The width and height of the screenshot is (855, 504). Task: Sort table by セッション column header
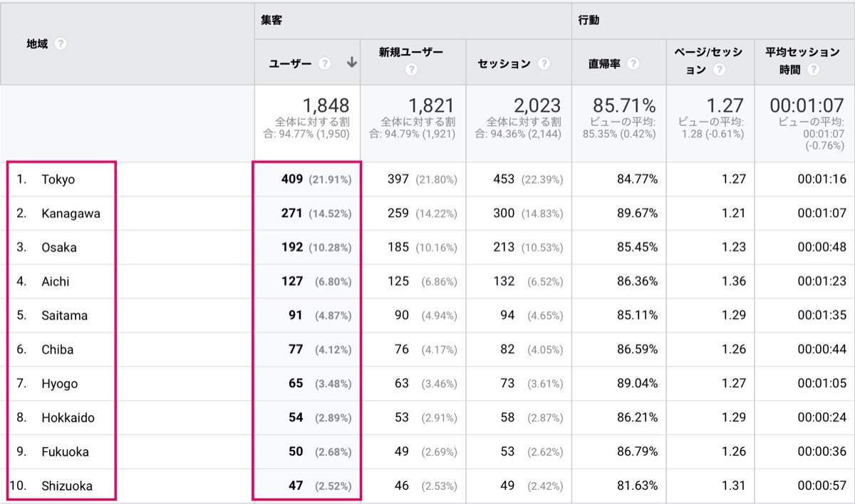tap(504, 63)
